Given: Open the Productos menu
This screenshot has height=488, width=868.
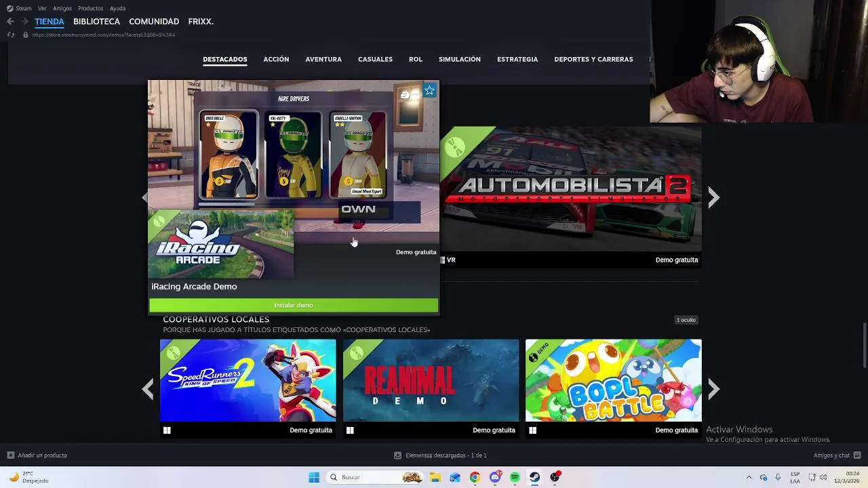Looking at the screenshot, I should (91, 8).
